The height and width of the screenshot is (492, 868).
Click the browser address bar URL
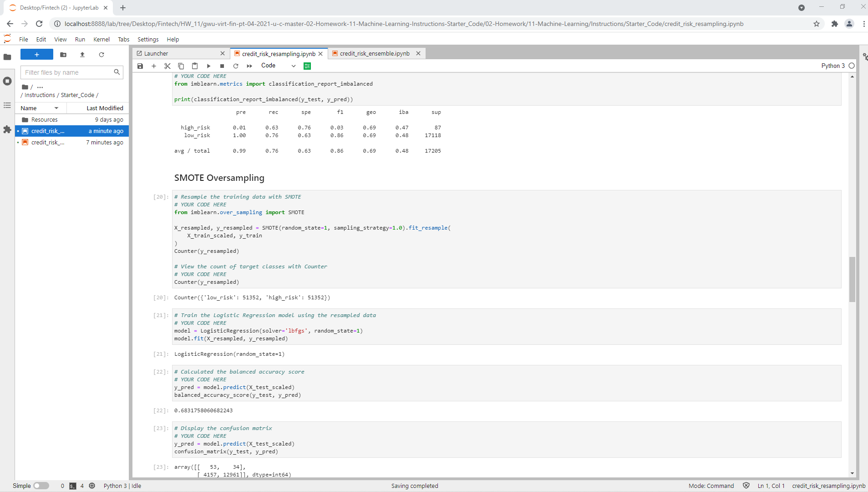[404, 24]
